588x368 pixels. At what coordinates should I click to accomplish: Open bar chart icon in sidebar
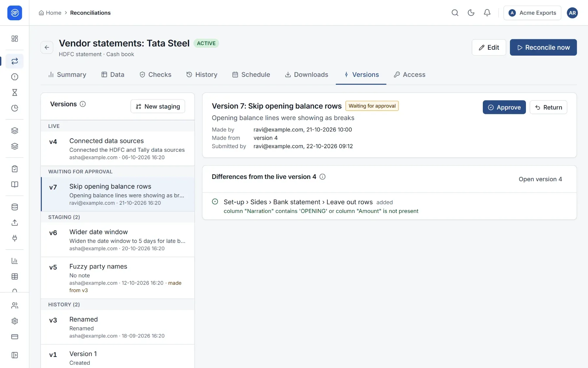point(15,261)
